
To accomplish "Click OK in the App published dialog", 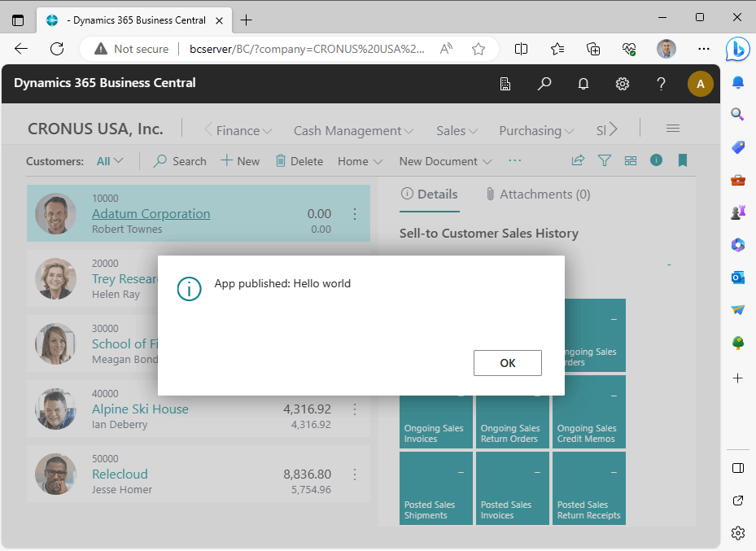I will click(507, 363).
